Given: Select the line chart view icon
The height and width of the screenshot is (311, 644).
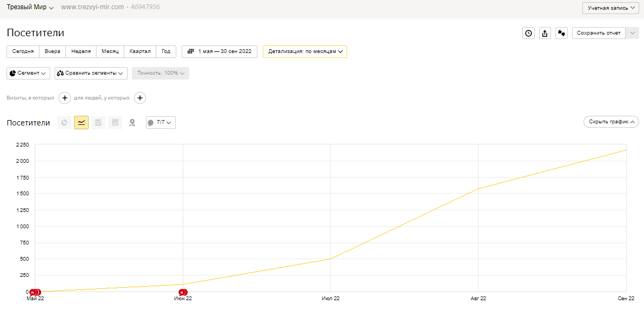Looking at the screenshot, I should pyautogui.click(x=81, y=123).
